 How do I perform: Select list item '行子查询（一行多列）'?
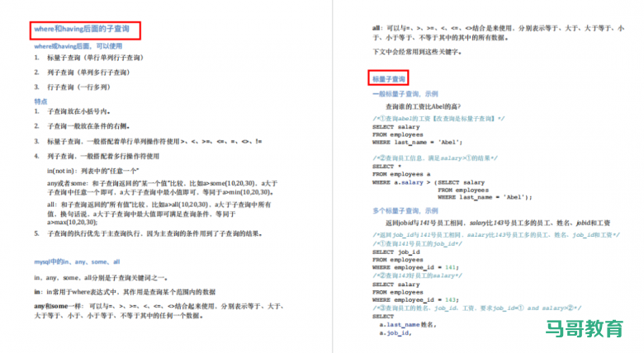[79, 86]
